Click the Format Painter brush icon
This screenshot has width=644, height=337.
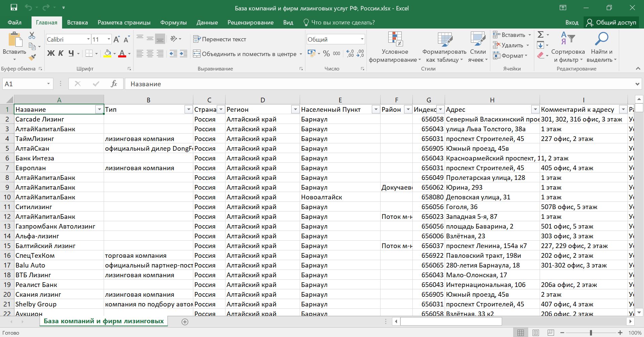(32, 57)
